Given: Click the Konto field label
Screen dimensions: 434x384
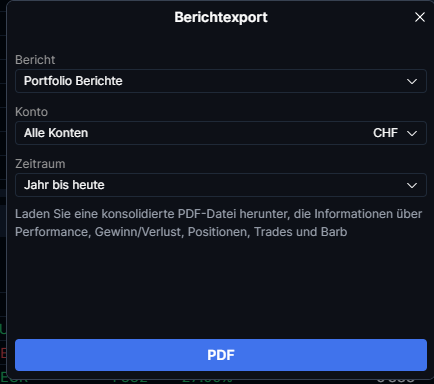Looking at the screenshot, I should 31,112.
